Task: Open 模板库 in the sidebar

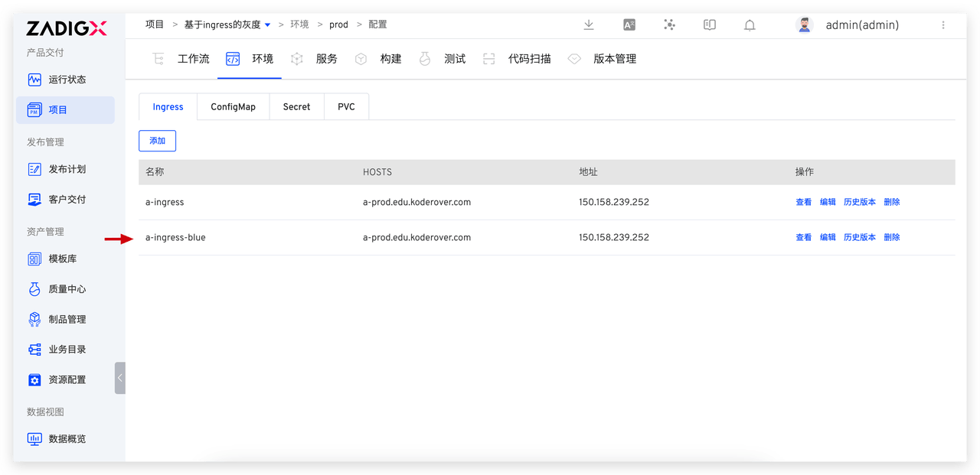Action: point(62,259)
